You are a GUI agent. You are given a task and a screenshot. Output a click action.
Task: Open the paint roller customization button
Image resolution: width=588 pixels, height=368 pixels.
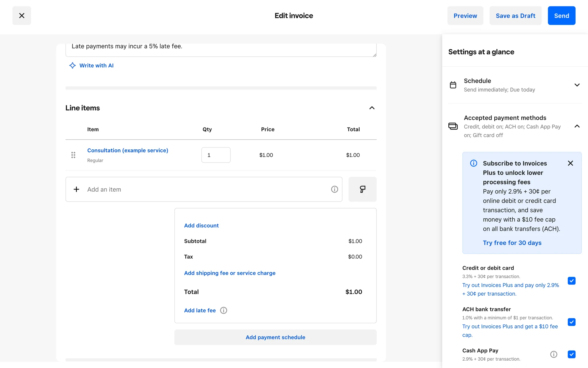[x=362, y=189]
